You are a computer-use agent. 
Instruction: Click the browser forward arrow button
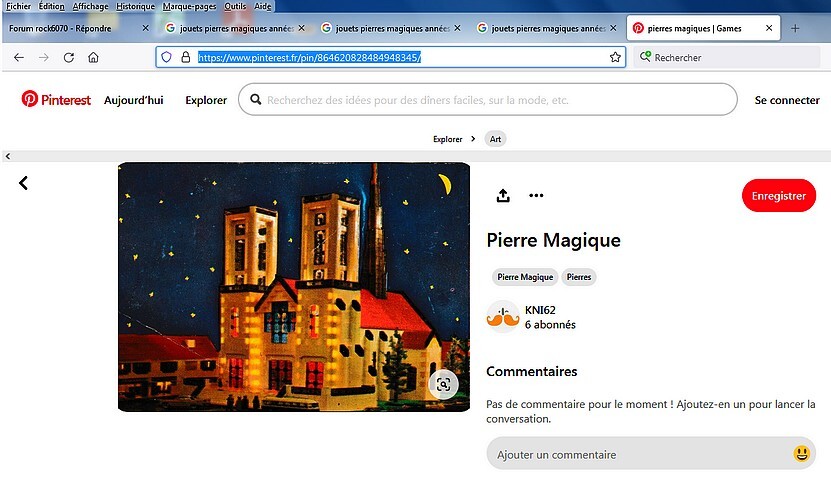click(44, 57)
